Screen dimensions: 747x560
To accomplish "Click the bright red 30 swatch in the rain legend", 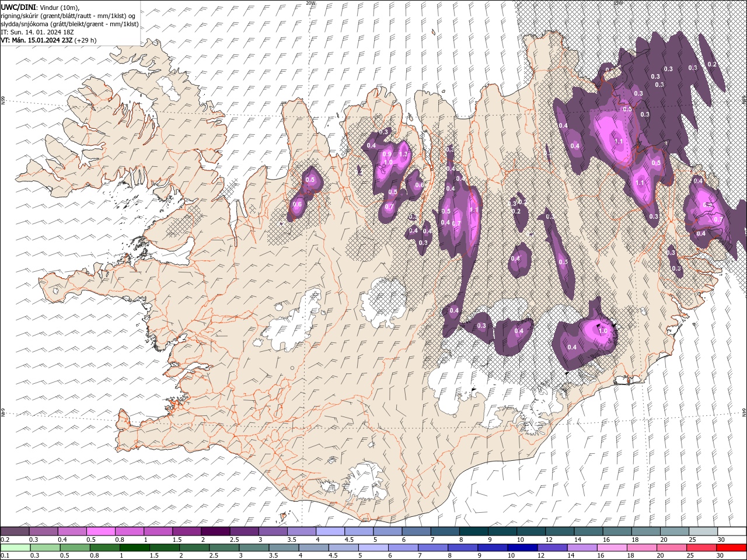I will click(x=731, y=548).
